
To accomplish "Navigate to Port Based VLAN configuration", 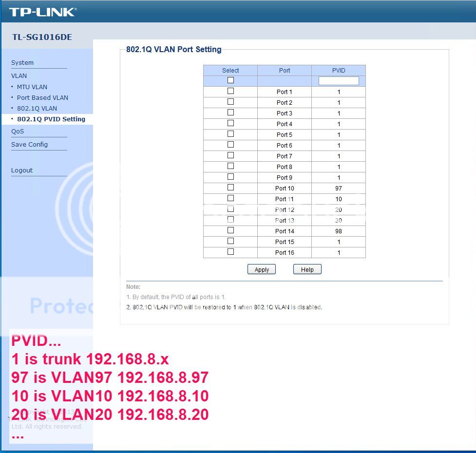I will tap(42, 97).
